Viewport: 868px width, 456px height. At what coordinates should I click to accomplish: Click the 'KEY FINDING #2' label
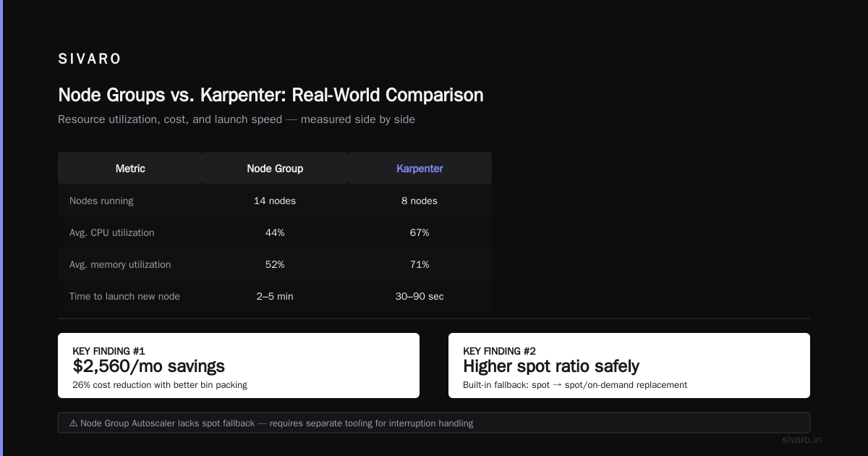pos(499,351)
